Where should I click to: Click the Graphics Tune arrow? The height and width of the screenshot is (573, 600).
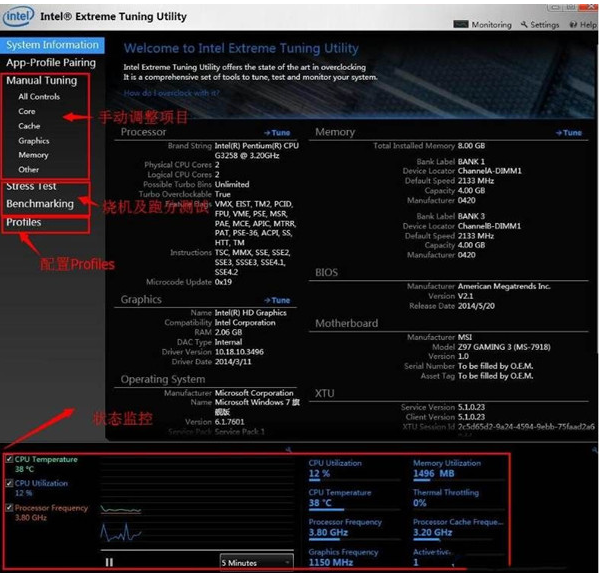(277, 300)
